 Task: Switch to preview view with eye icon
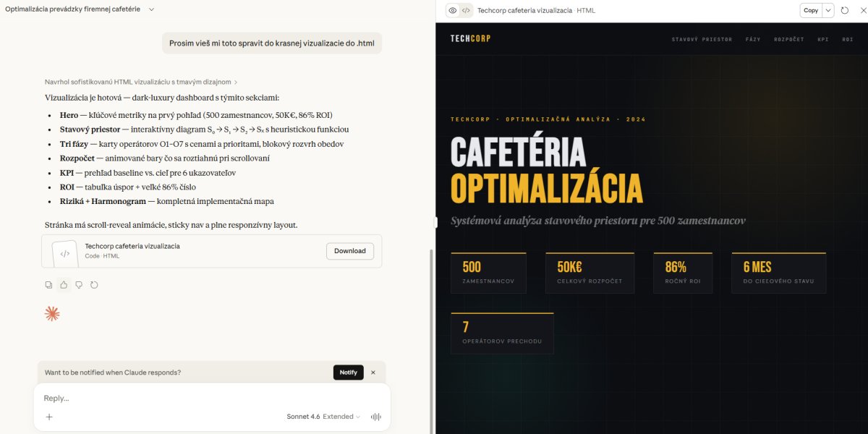(452, 11)
